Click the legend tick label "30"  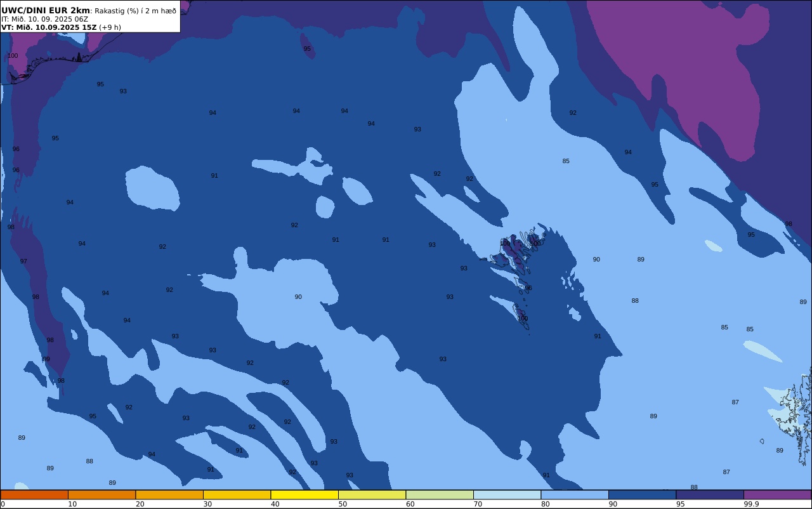click(x=207, y=504)
